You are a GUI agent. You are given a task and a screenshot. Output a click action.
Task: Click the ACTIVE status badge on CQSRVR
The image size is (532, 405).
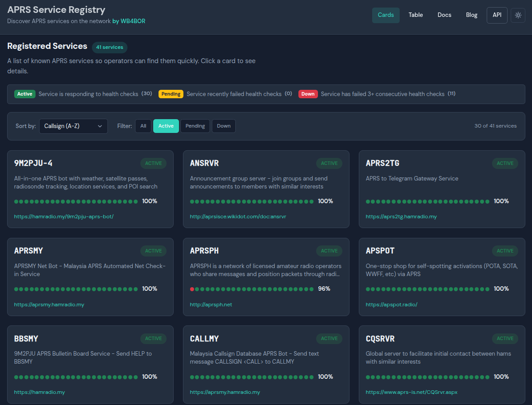pyautogui.click(x=505, y=339)
